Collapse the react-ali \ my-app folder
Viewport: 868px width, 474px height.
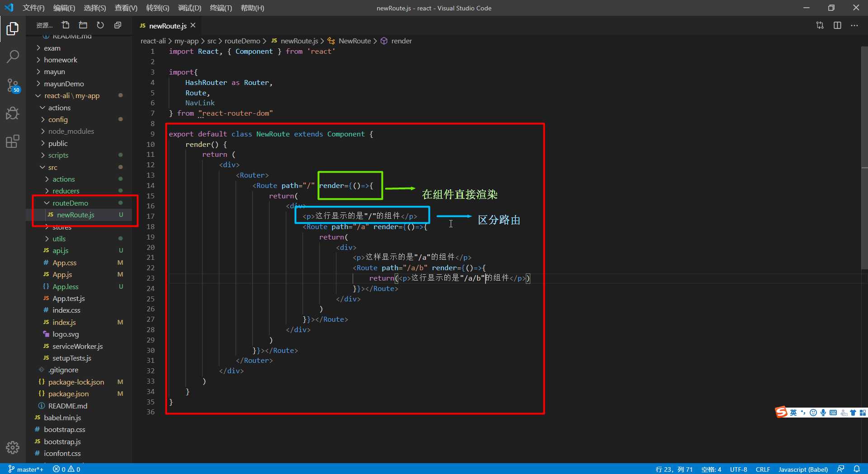[79, 95]
